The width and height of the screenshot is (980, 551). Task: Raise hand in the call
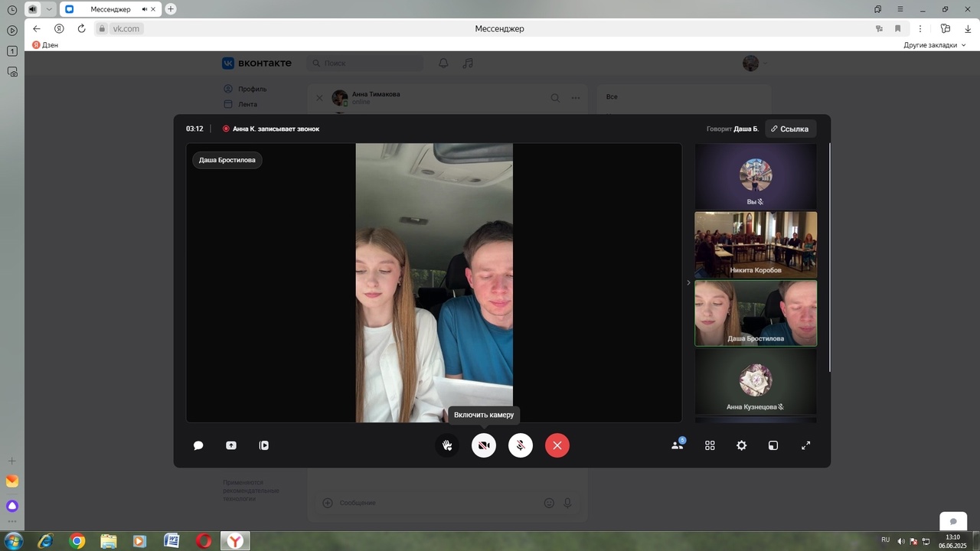pyautogui.click(x=447, y=445)
